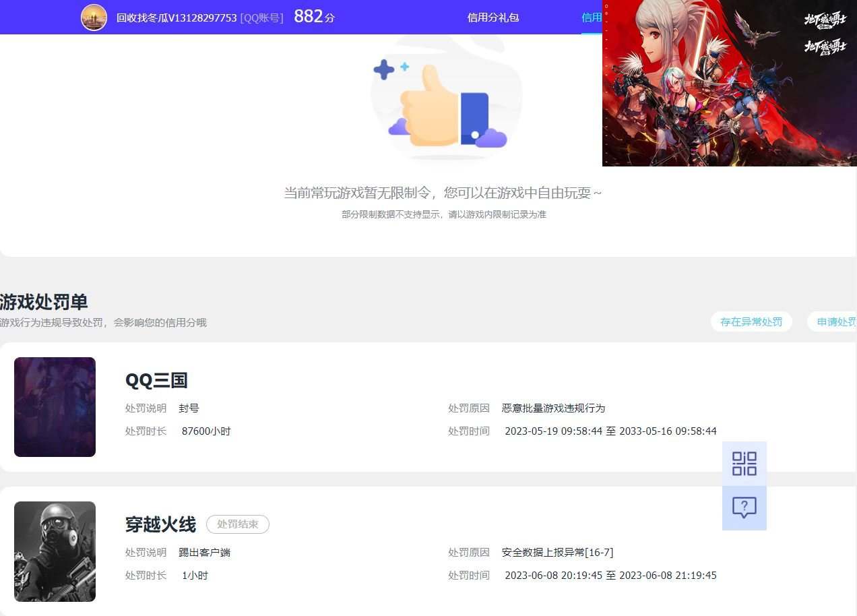Image resolution: width=857 pixels, height=616 pixels.
Task: Click the 882分 credit score
Action: 314,17
